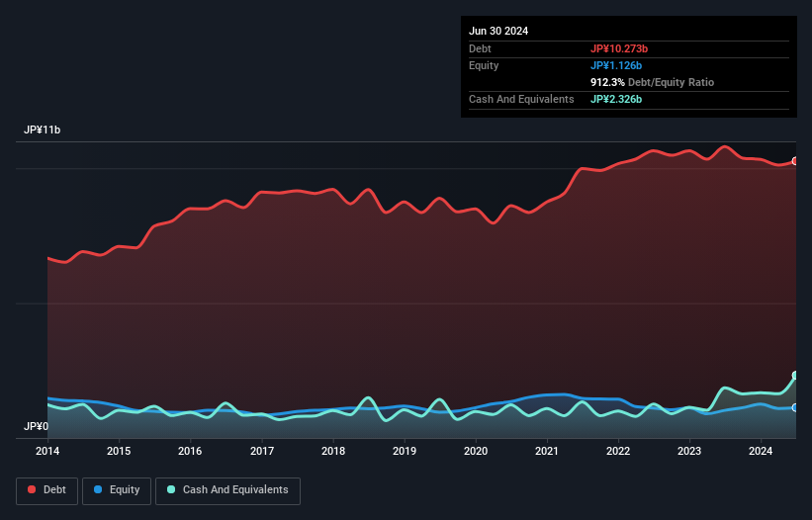Select the 2023 x-axis label
812x520 pixels.
(x=689, y=451)
